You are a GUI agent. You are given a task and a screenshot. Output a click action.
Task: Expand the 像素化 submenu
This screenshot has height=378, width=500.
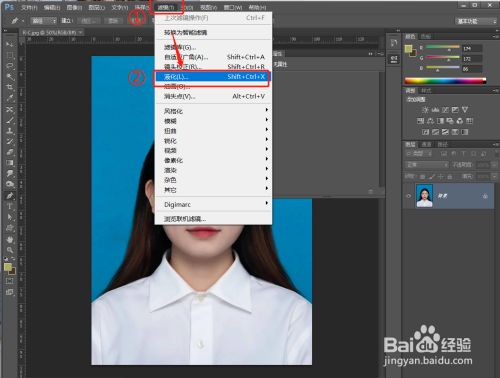pos(213,160)
